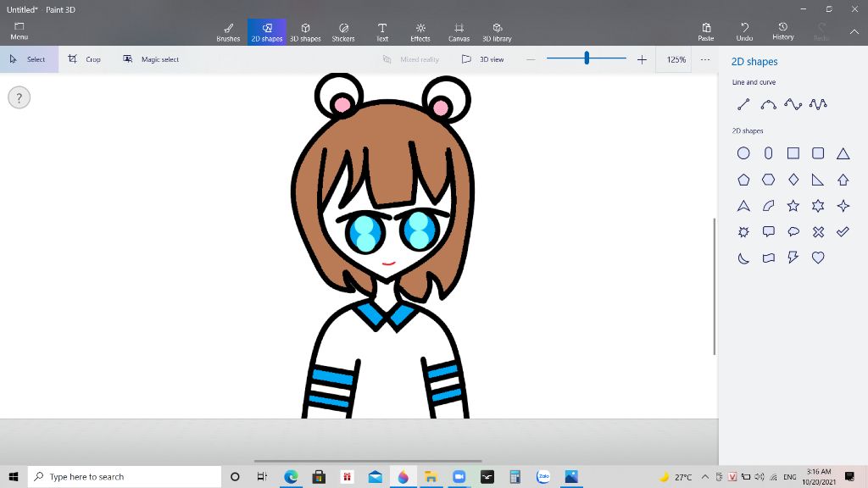Show hidden system tray icons
This screenshot has width=868, height=488.
[x=704, y=476]
